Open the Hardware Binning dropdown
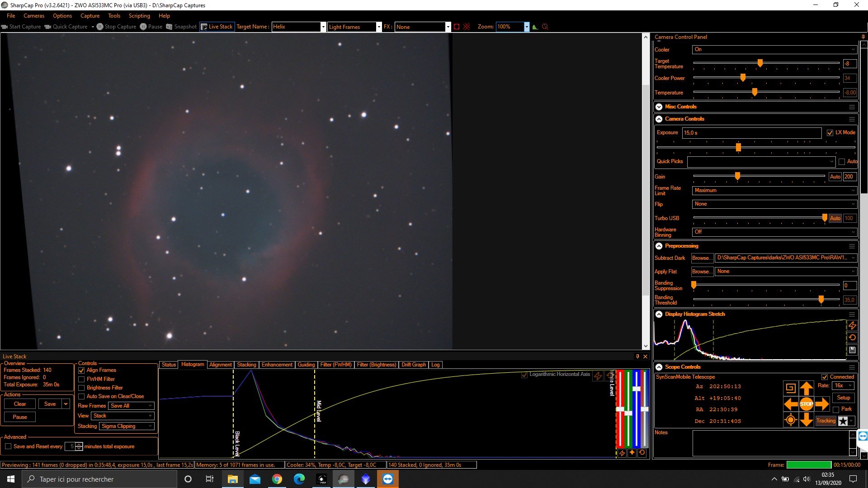868x488 pixels. 774,232
